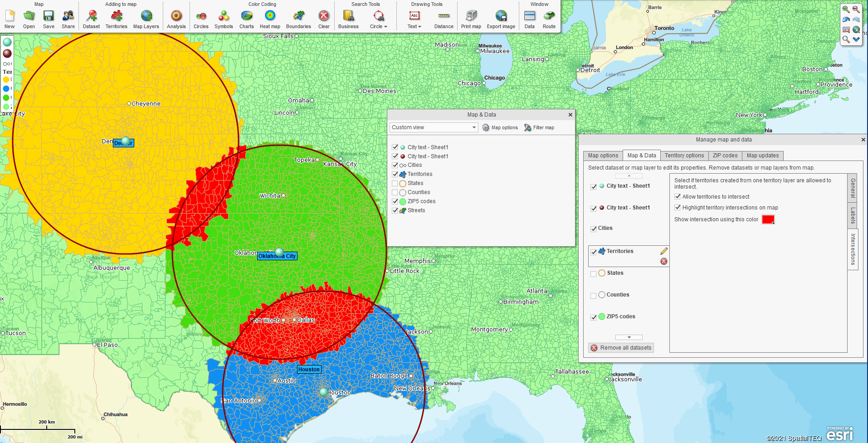Screen dimensions: 868x443
Task: Open Boundaries color coding
Action: 298,19
